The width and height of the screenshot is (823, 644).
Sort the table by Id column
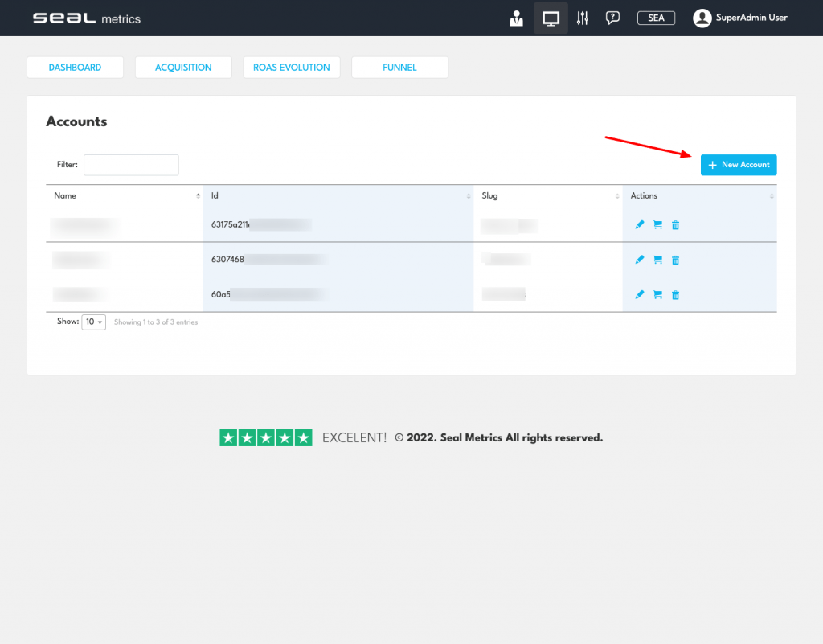tap(338, 195)
